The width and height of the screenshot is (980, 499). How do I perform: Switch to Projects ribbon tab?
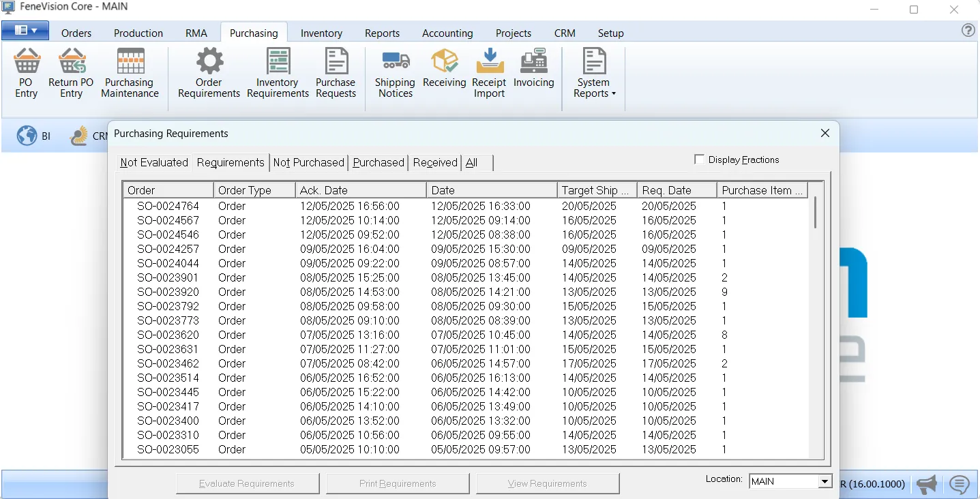tap(514, 33)
